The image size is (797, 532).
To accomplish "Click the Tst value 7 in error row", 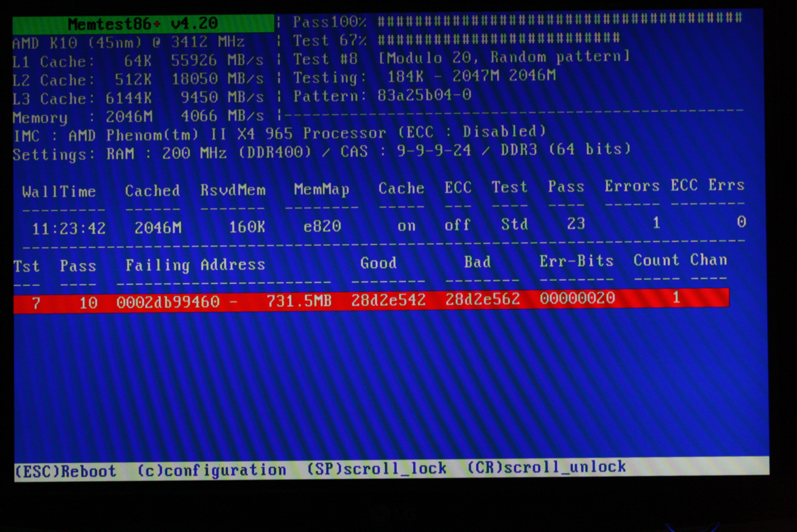I will (36, 303).
